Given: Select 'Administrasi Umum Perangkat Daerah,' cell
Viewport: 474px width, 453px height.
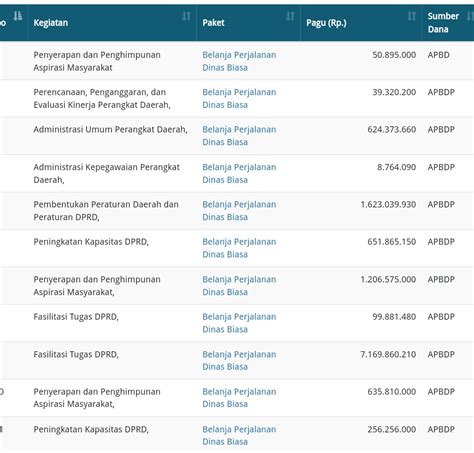Looking at the screenshot, I should pyautogui.click(x=112, y=136).
